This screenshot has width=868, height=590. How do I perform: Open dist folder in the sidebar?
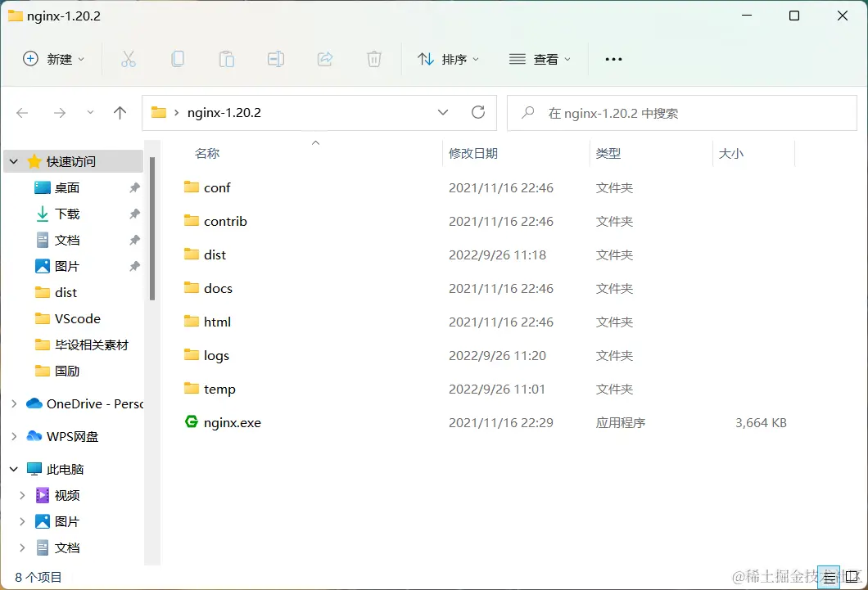click(66, 292)
